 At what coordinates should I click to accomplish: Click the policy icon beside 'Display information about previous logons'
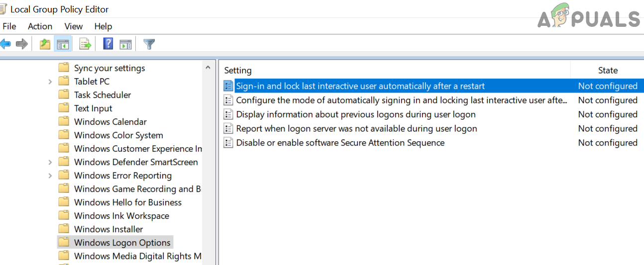[228, 114]
